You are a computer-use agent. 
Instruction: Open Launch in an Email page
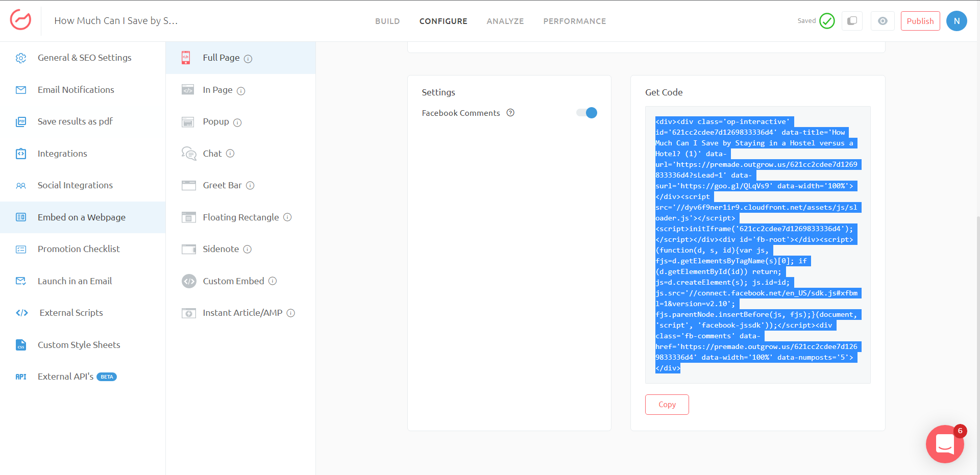(83, 281)
